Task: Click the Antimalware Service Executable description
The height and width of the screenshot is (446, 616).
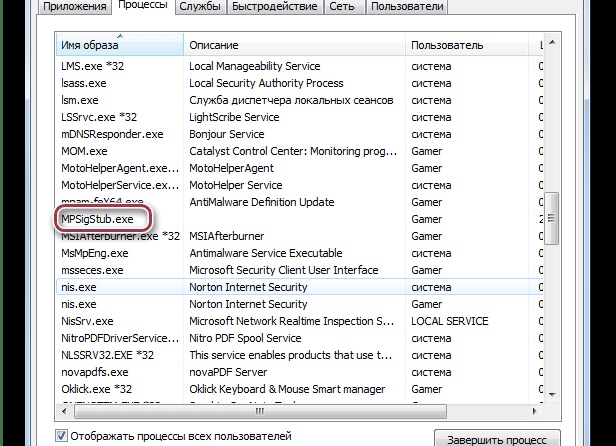Action: pyautogui.click(x=266, y=253)
